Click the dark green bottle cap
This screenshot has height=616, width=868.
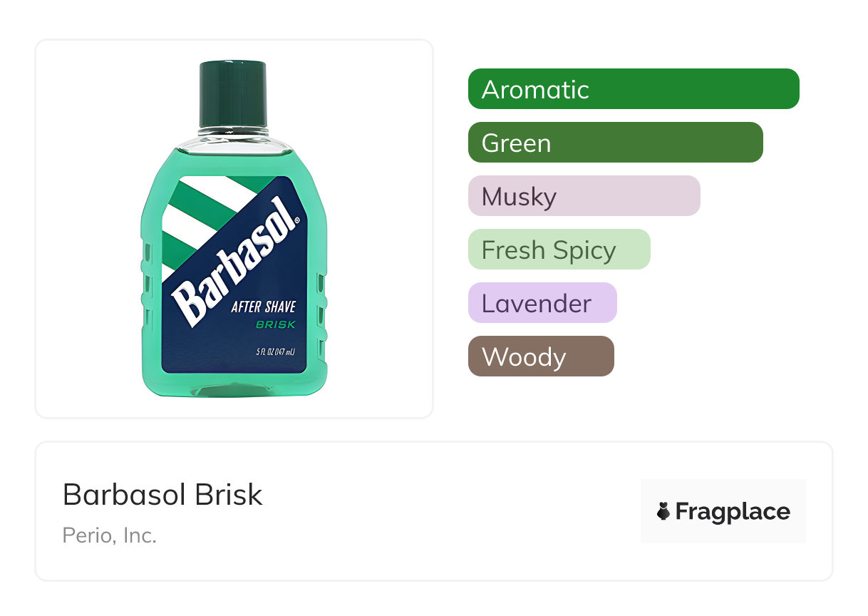coord(233,91)
